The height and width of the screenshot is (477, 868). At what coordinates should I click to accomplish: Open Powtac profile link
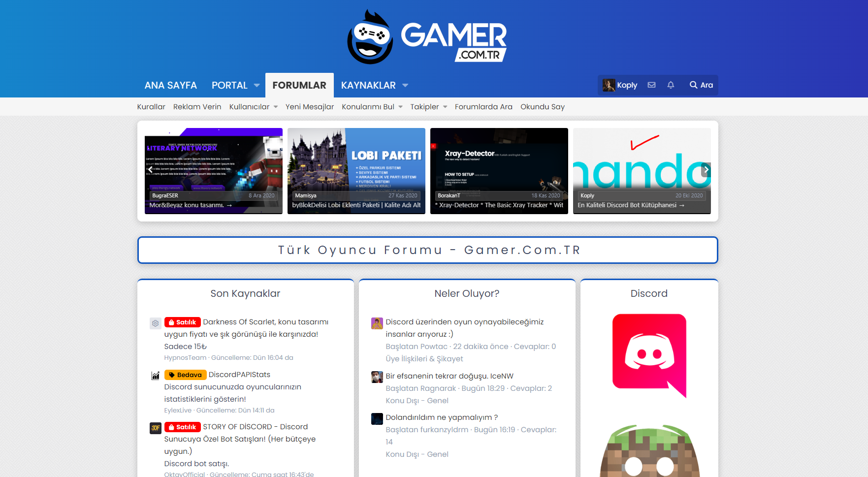coord(434,347)
